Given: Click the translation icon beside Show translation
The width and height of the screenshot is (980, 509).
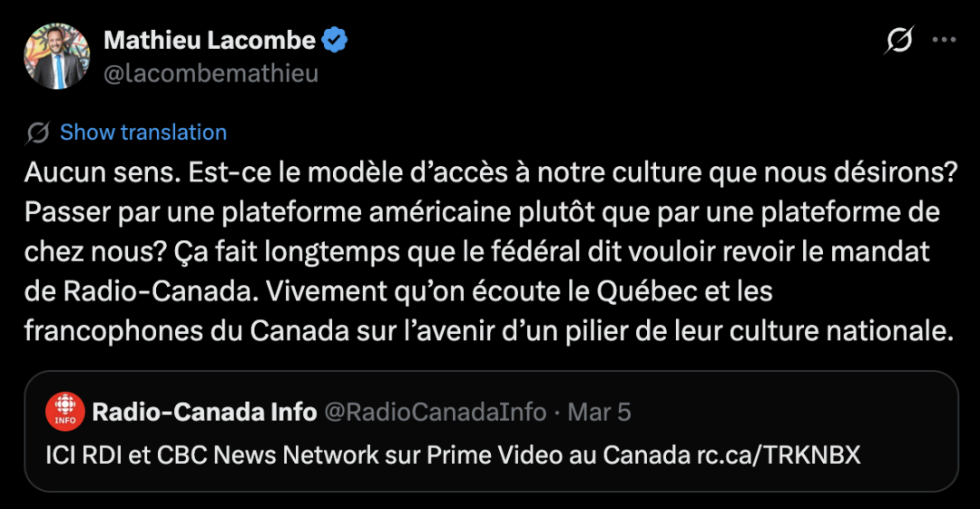Looking at the screenshot, I should click(38, 132).
